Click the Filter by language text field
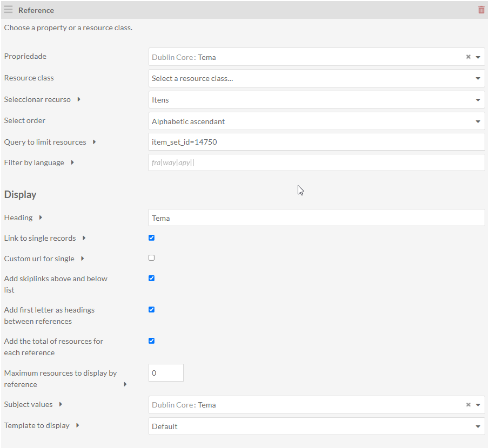The width and height of the screenshot is (496, 448). pos(316,162)
